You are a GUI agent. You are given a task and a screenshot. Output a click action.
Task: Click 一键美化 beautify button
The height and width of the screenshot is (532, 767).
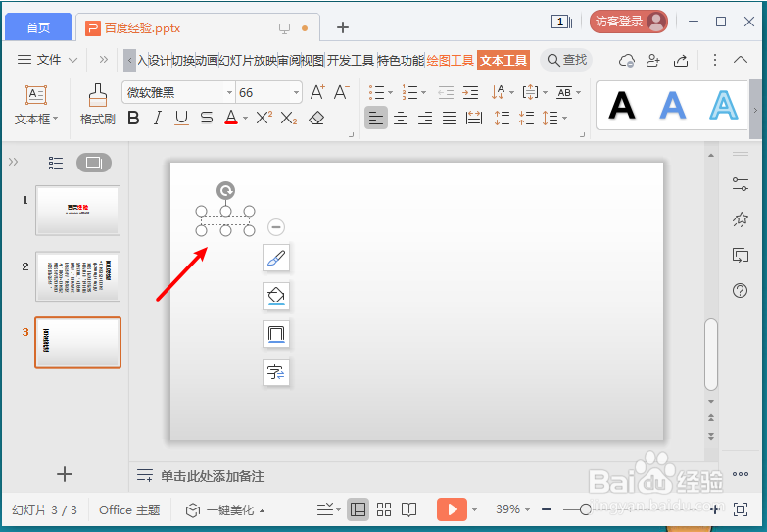tap(225, 510)
